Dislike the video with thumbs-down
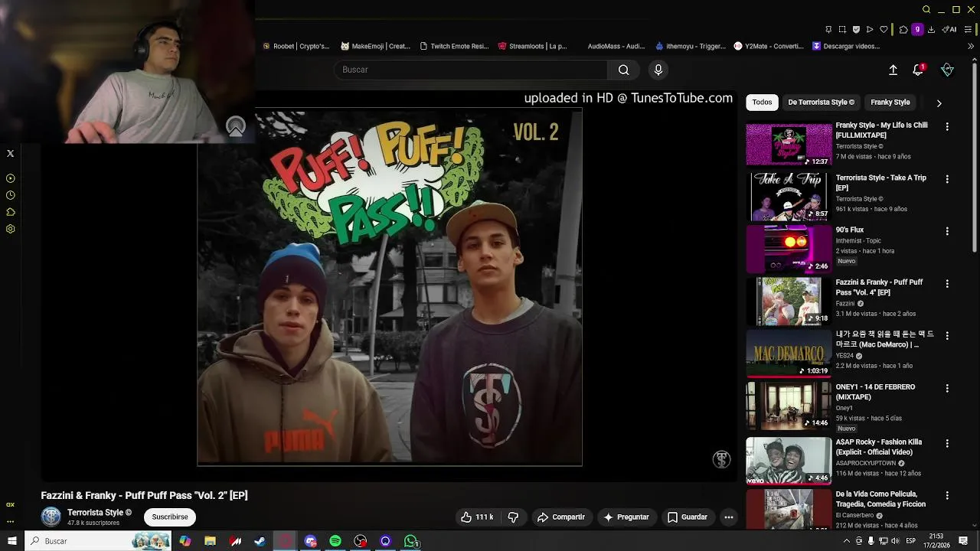Viewport: 980px width, 551px height. click(513, 517)
